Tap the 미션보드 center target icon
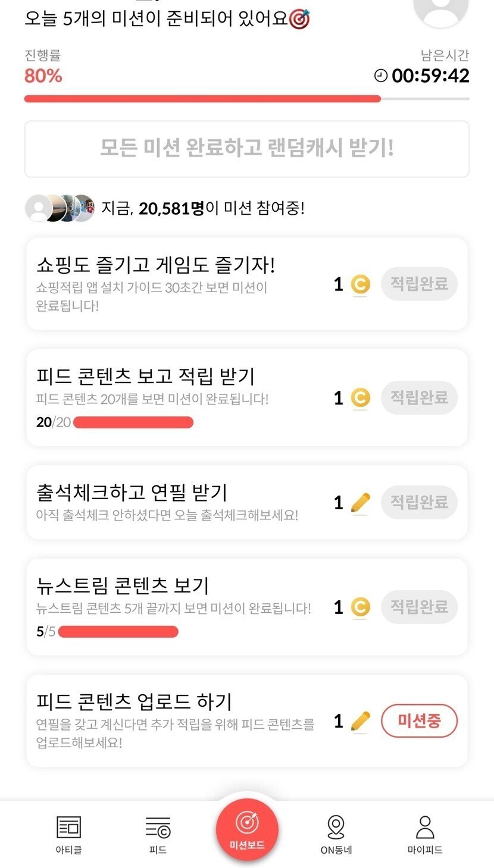Screen dimensions: 494x868 click(x=247, y=823)
